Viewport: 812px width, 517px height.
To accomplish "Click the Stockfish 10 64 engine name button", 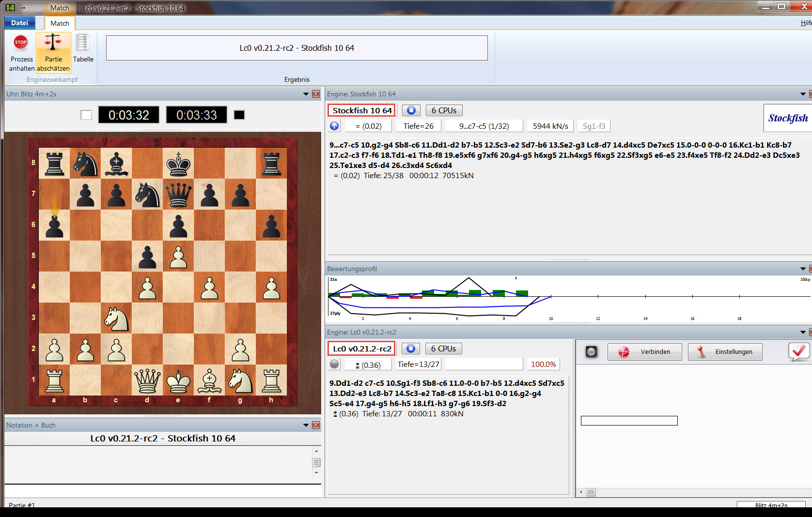I will coord(362,110).
